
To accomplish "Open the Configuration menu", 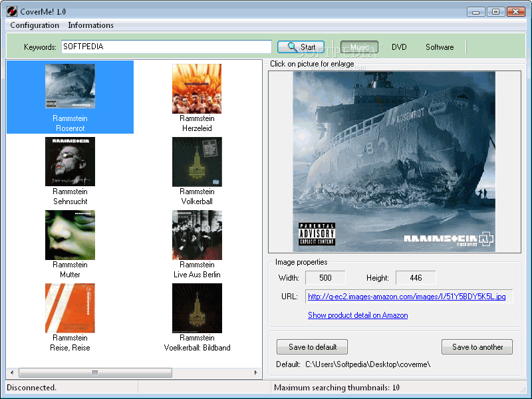I will (35, 25).
